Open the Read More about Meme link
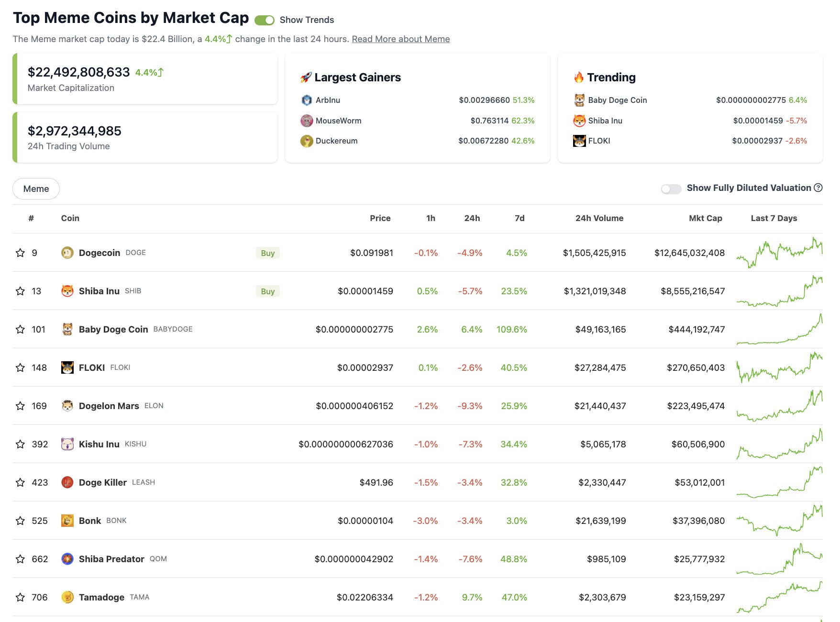 tap(401, 39)
